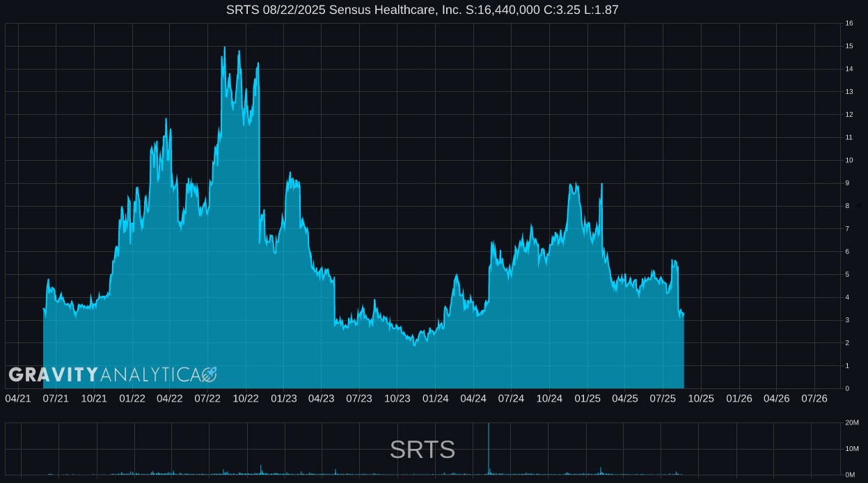Click the 12 price axis label
The height and width of the screenshot is (483, 868).
[849, 114]
